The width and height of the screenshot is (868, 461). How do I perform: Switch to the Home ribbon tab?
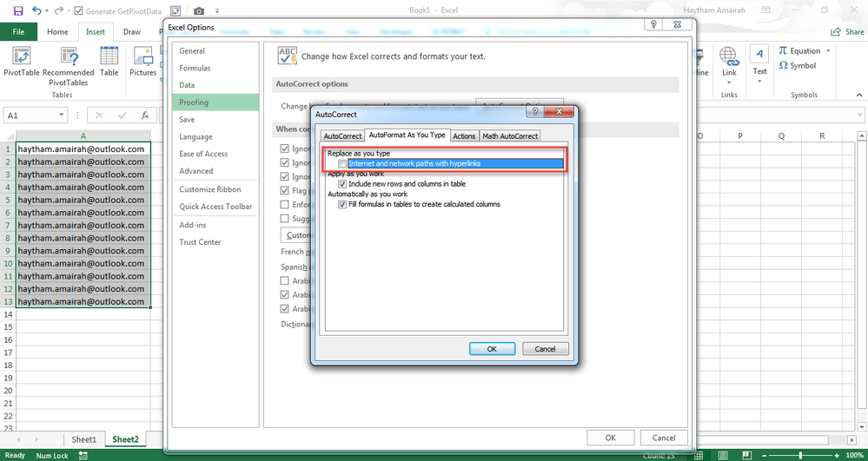click(x=57, y=32)
